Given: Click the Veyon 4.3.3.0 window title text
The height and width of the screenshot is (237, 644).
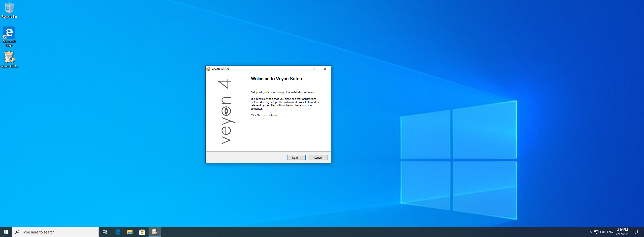Looking at the screenshot, I should click(220, 69).
